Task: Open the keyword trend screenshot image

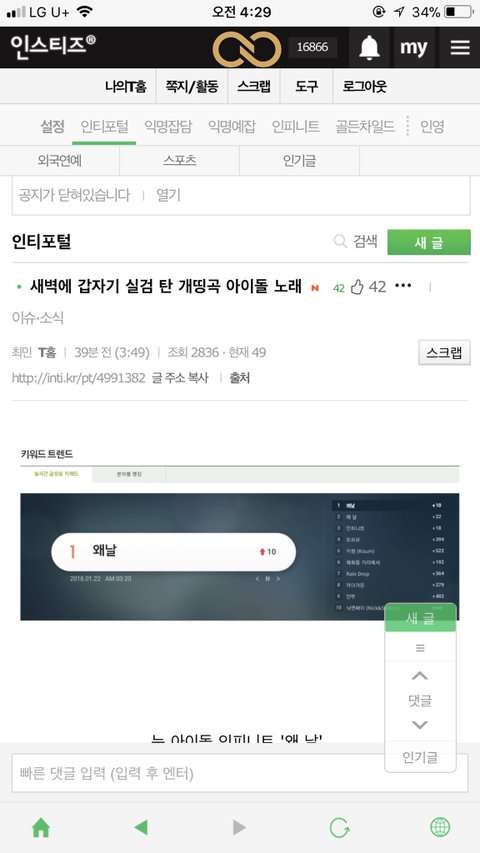Action: point(240,534)
